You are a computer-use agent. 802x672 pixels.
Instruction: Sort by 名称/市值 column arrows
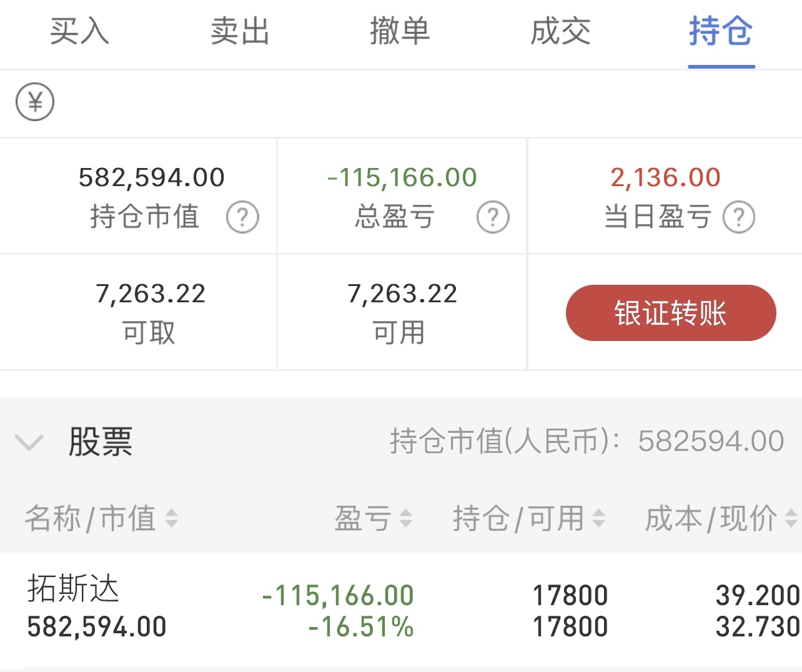point(171,518)
